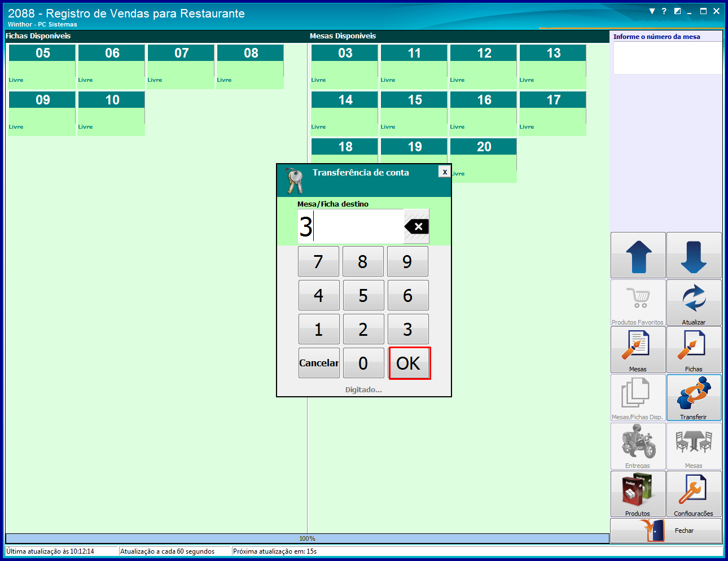Screen dimensions: 728x561
Task: Click the down triangle icon in title bar
Action: (652, 11)
